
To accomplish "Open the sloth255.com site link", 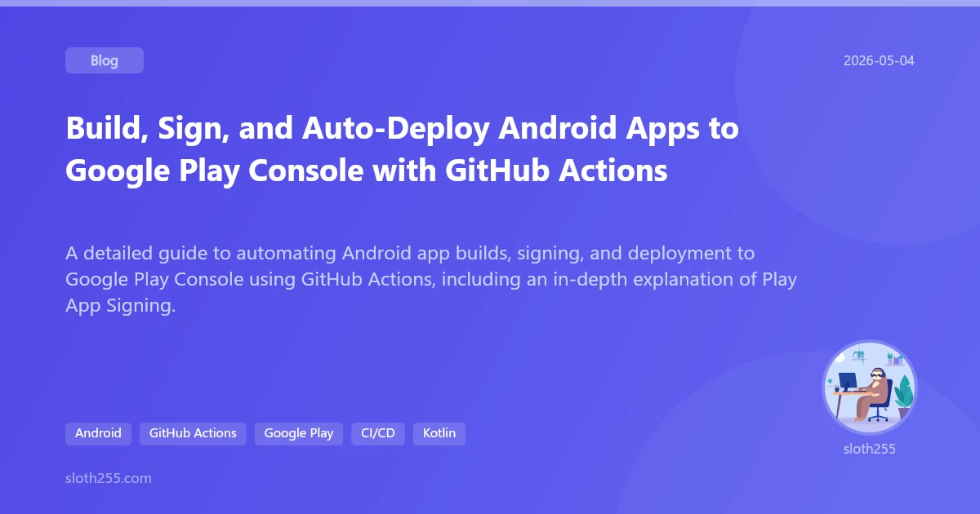I will click(x=109, y=478).
